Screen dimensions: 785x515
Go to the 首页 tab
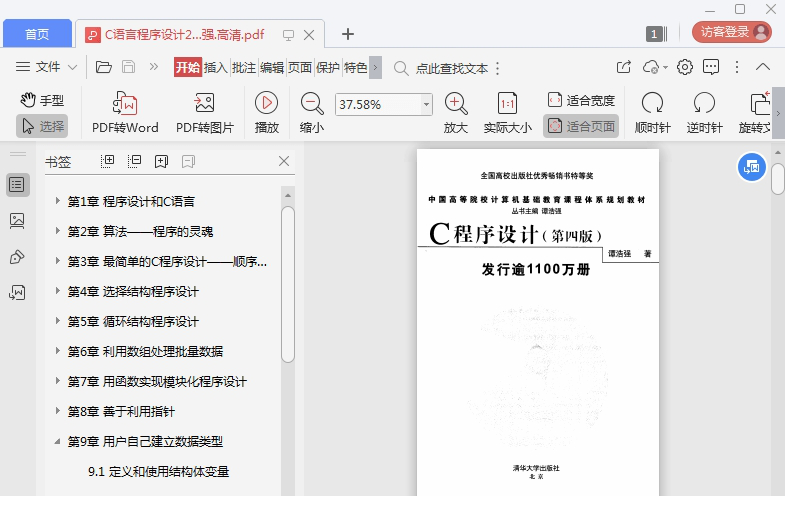(38, 34)
